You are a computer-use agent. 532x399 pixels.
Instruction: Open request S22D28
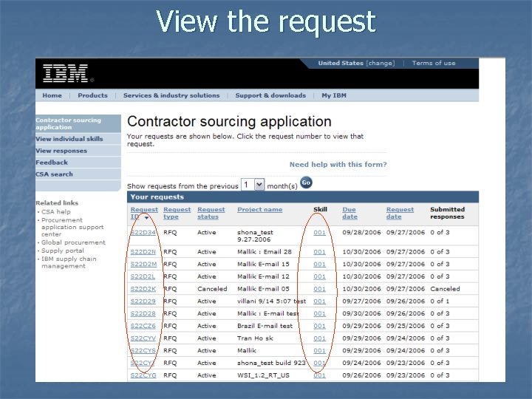[143, 313]
